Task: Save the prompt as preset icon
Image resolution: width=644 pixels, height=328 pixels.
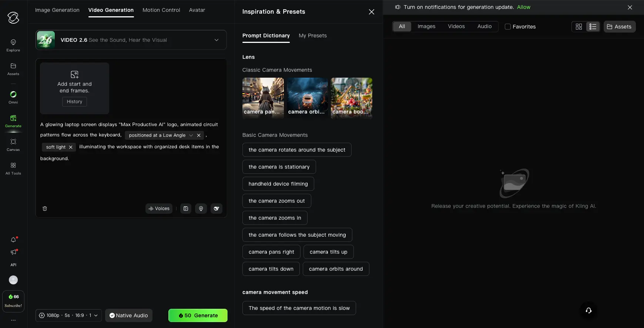Action: click(x=186, y=209)
